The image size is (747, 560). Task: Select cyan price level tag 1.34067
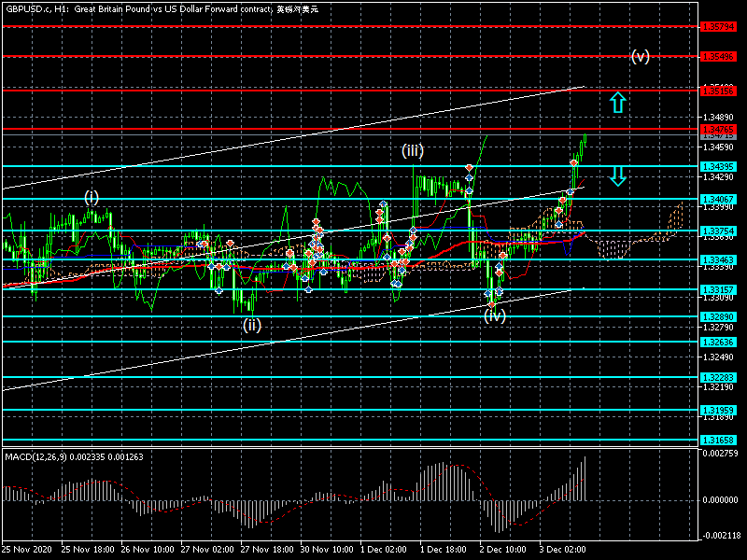click(718, 199)
